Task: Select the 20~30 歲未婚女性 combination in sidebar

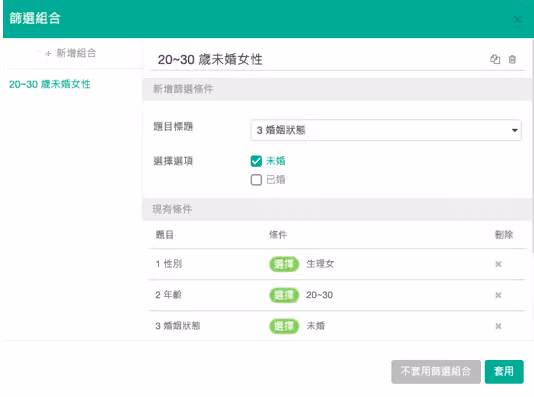Action: click(x=50, y=84)
